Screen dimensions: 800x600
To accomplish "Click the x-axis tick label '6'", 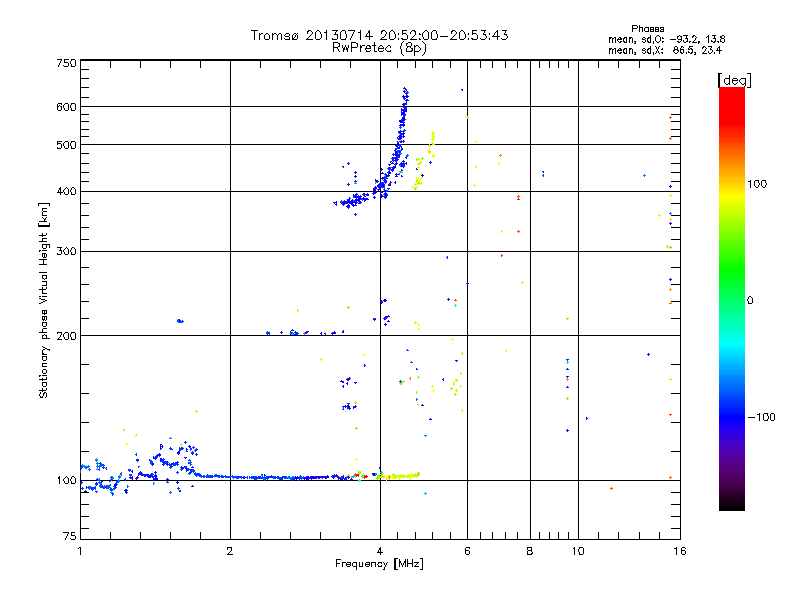I will (467, 551).
